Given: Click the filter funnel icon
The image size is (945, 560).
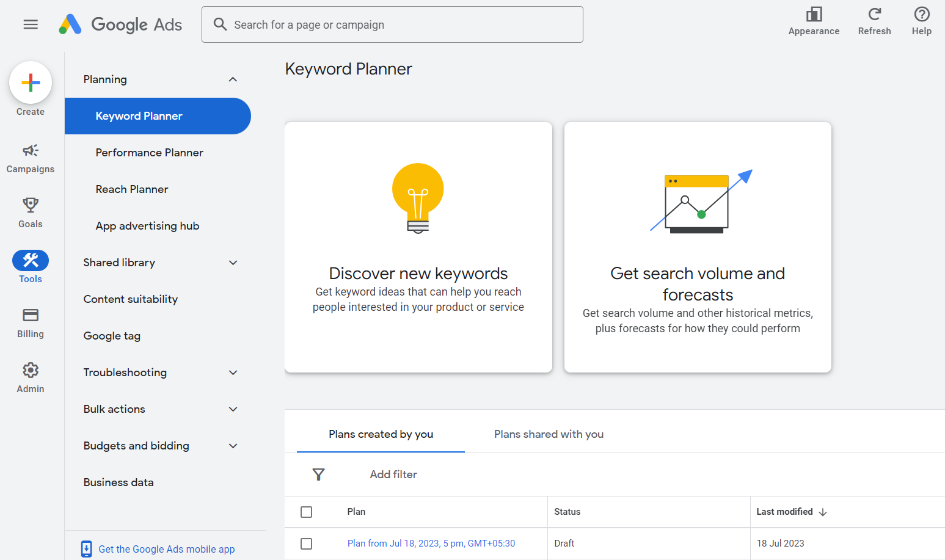Looking at the screenshot, I should pyautogui.click(x=318, y=475).
